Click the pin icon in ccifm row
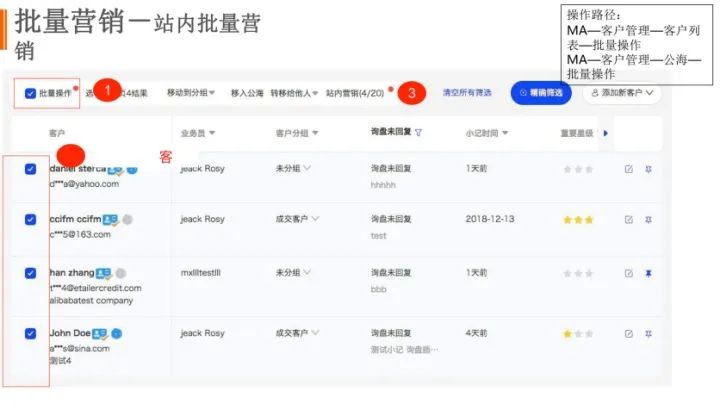The image size is (720, 410). [648, 220]
